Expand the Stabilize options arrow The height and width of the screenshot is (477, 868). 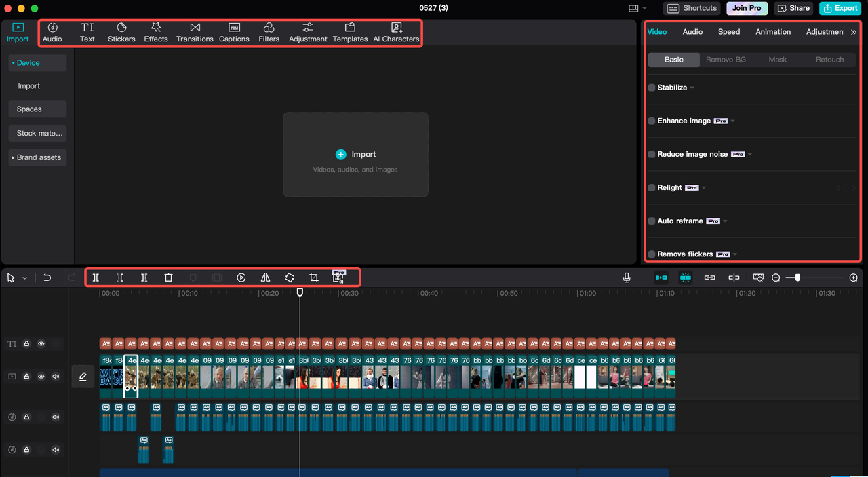(x=692, y=88)
